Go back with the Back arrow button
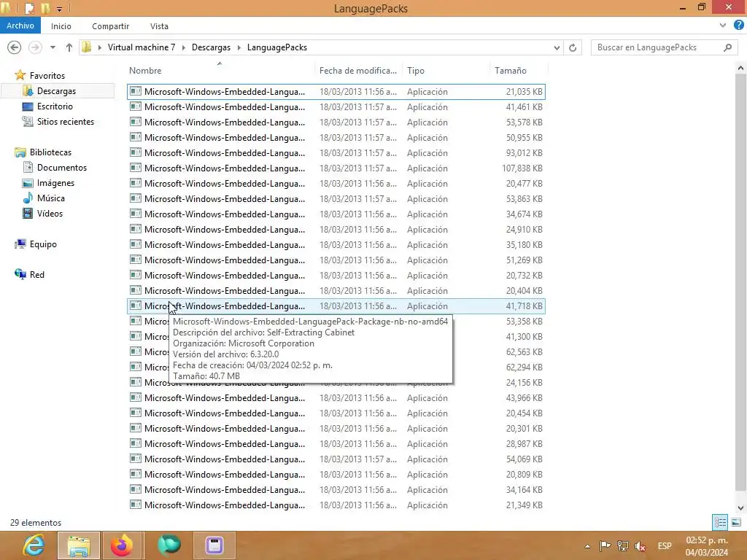This screenshot has width=747, height=560. coord(15,47)
